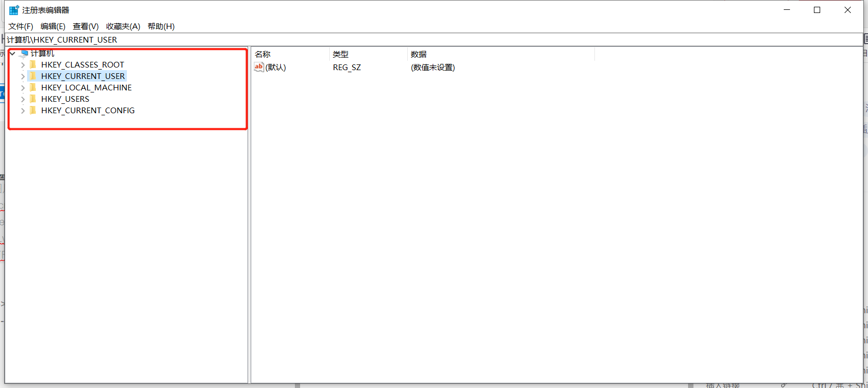Open the 编辑(E) menu
Image resolution: width=868 pixels, height=388 pixels.
53,26
